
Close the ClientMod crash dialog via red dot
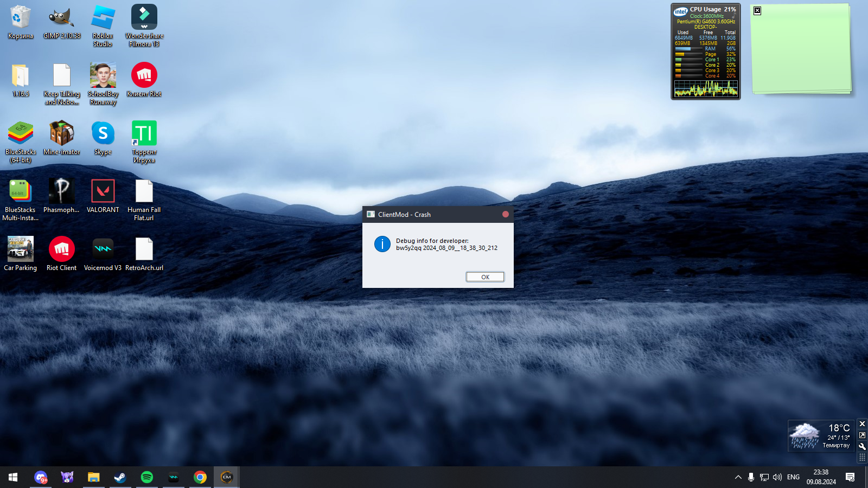505,215
